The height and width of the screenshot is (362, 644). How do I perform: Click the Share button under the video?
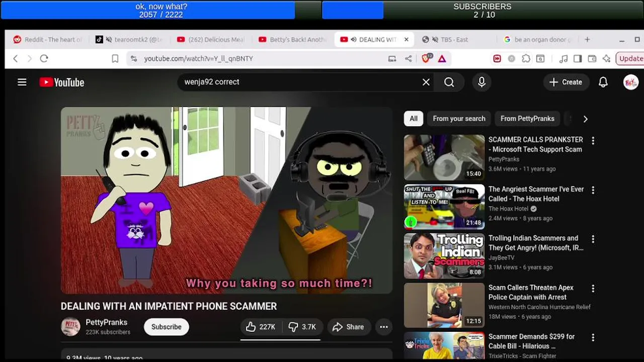tap(349, 327)
